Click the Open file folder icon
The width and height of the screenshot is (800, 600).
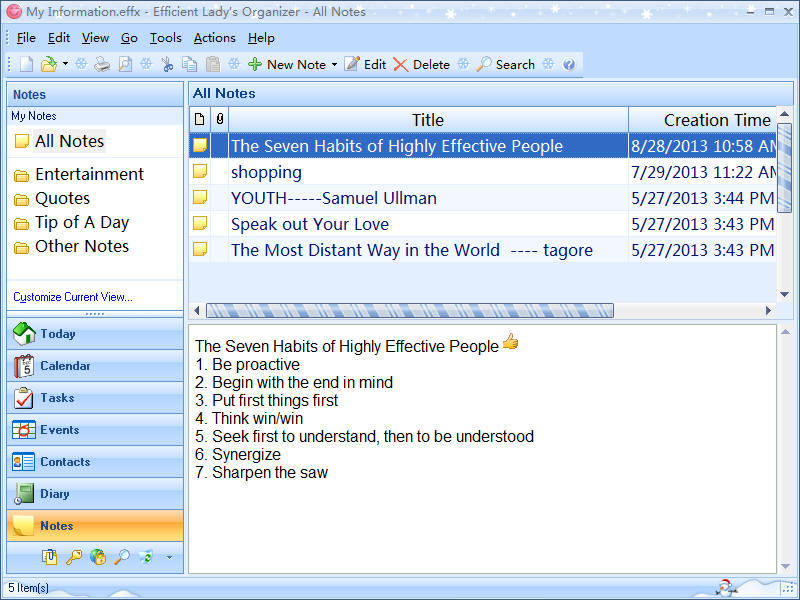click(x=48, y=64)
